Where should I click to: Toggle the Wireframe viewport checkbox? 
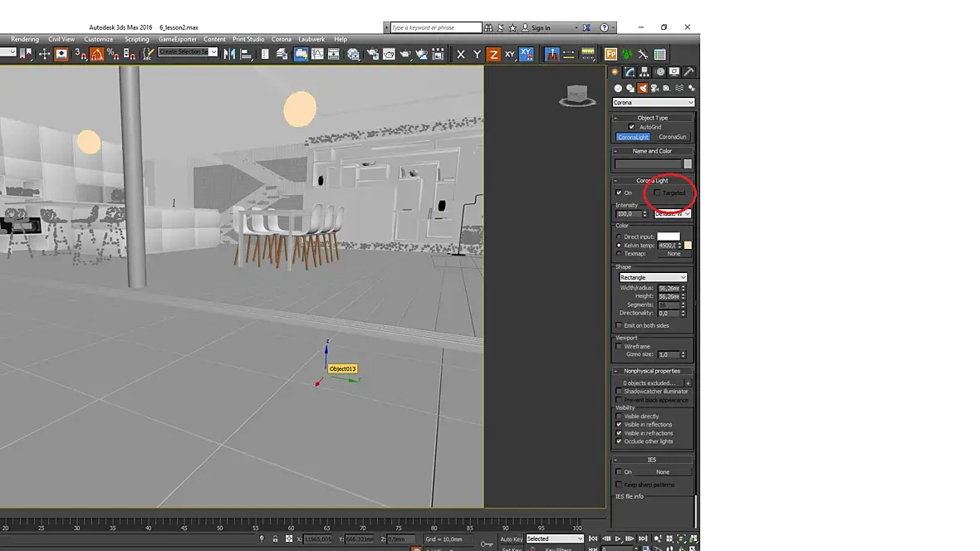(619, 346)
